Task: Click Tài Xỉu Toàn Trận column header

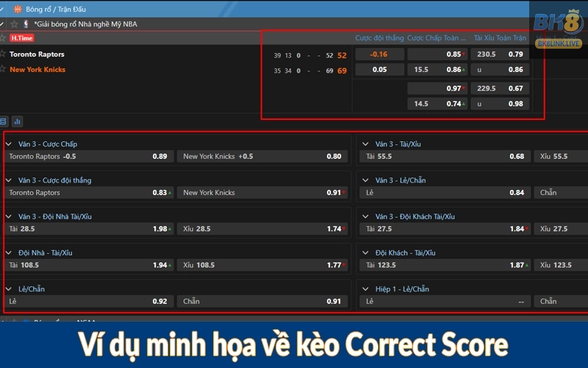Action: [500, 38]
